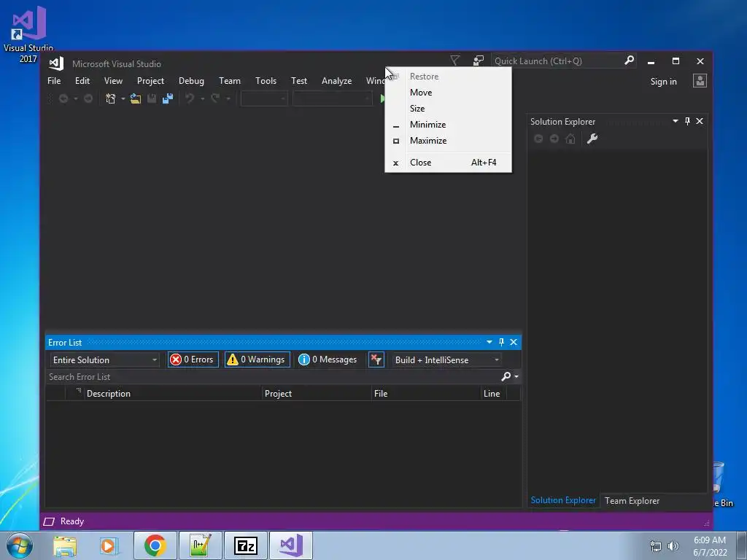Open the Test menu

coord(299,80)
